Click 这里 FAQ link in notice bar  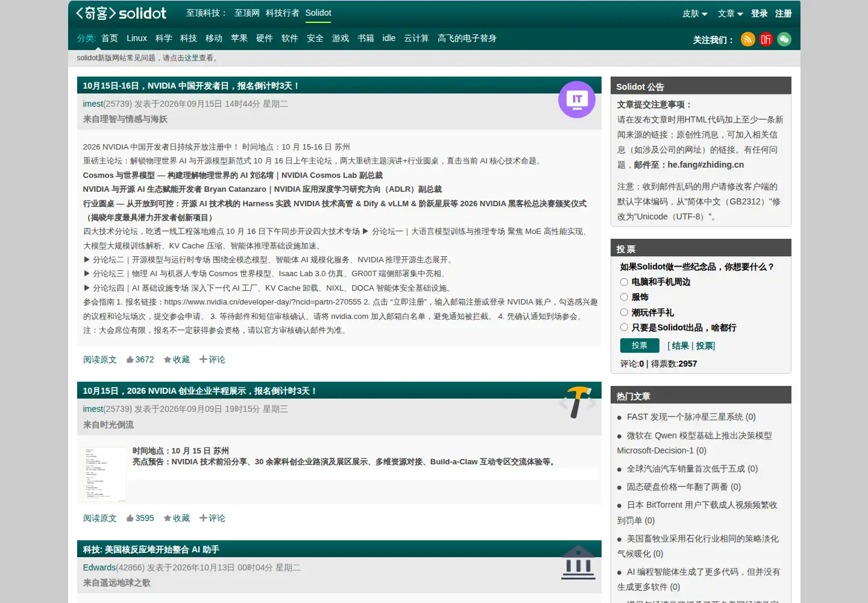(192, 58)
